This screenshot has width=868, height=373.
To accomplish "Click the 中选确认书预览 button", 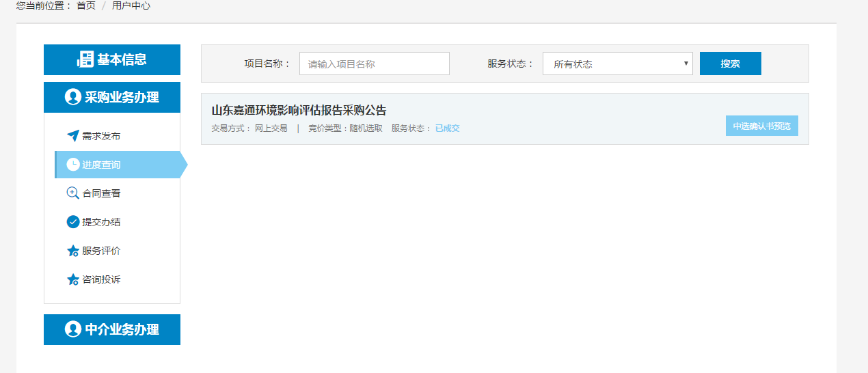I will point(761,126).
